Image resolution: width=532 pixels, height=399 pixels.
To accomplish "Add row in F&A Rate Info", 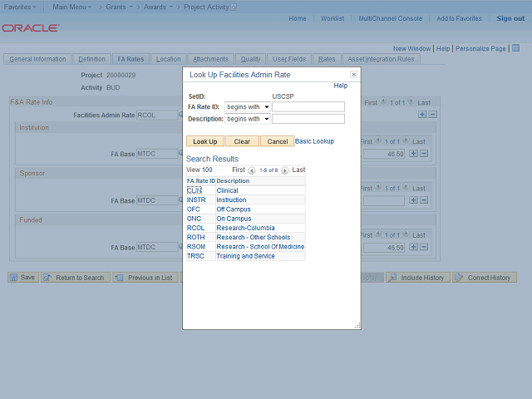I will tap(422, 115).
